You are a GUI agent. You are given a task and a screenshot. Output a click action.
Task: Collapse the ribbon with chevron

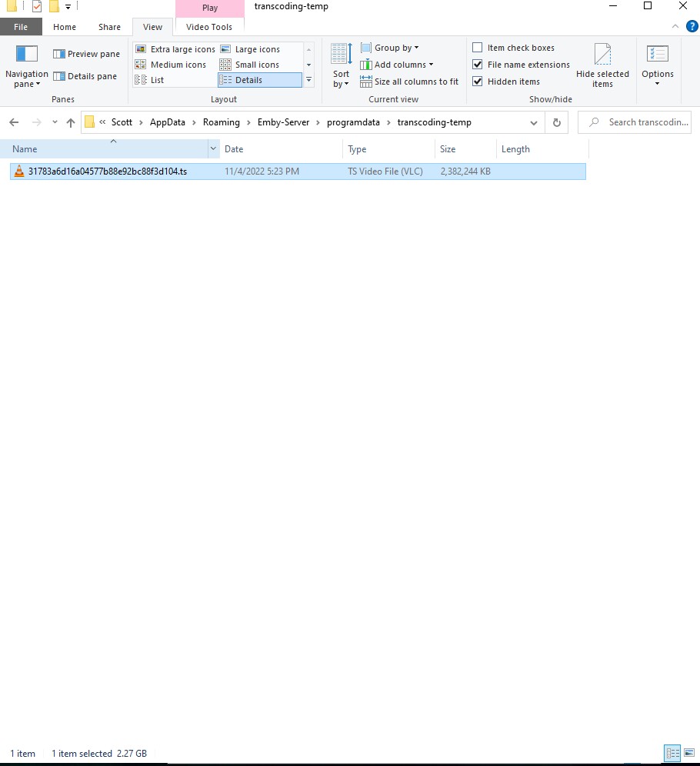(675, 26)
